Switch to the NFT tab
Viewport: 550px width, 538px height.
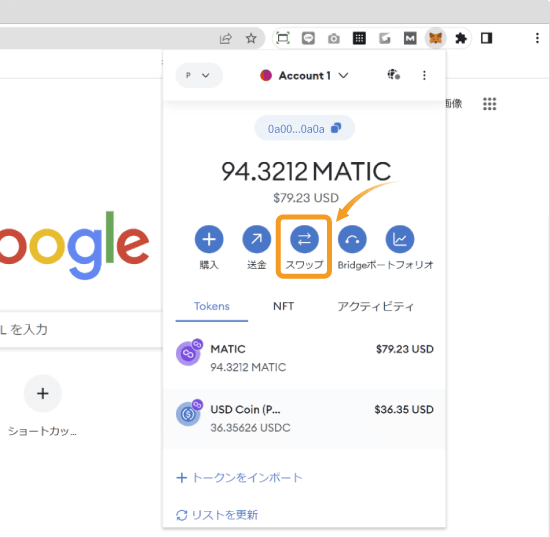click(x=283, y=307)
